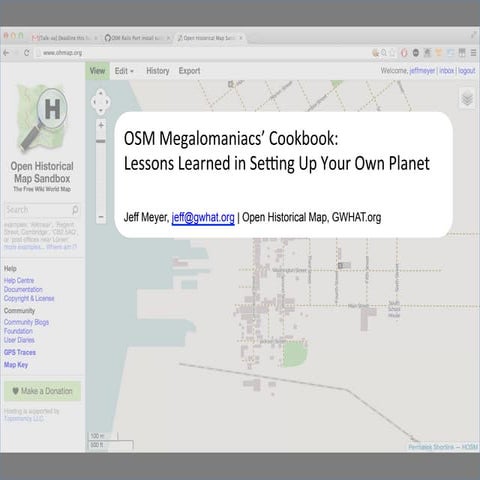Select the View tab
This screenshot has width=480, height=480.
pyautogui.click(x=97, y=71)
